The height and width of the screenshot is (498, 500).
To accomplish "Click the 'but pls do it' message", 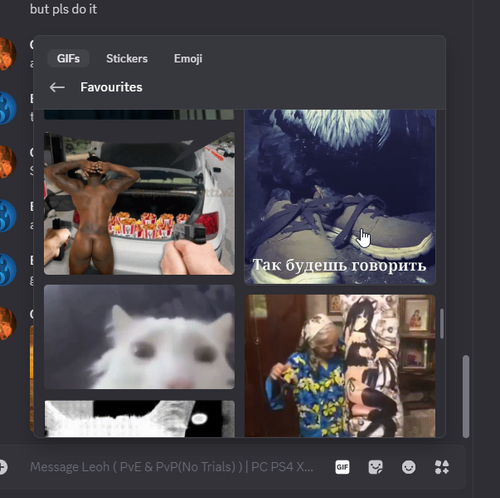I will (63, 9).
